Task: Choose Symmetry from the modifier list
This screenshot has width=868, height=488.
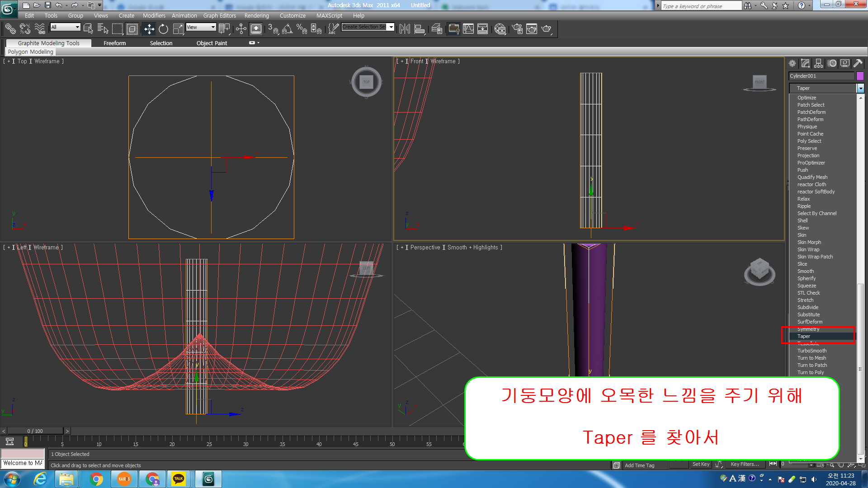Action: coord(822,329)
